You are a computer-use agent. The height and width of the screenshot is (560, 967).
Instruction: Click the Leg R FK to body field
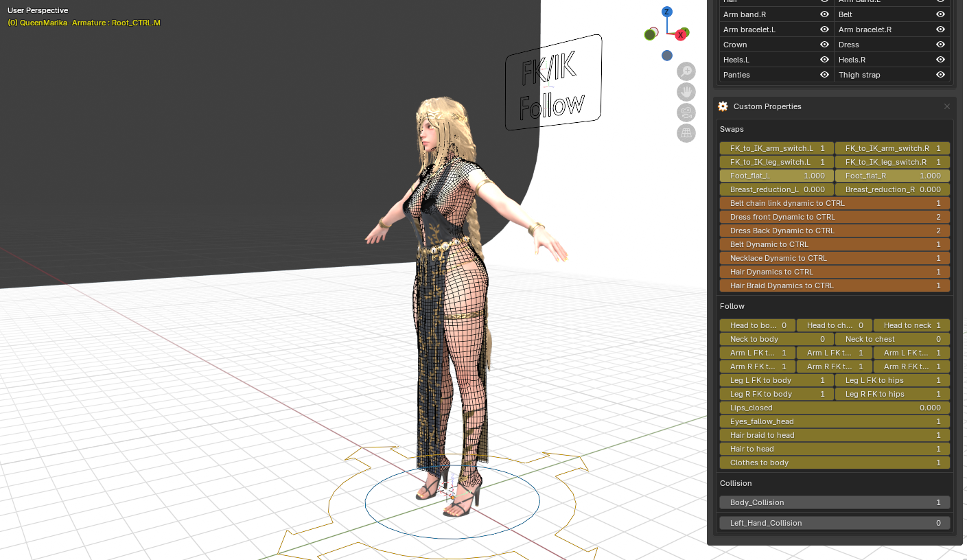tap(777, 394)
